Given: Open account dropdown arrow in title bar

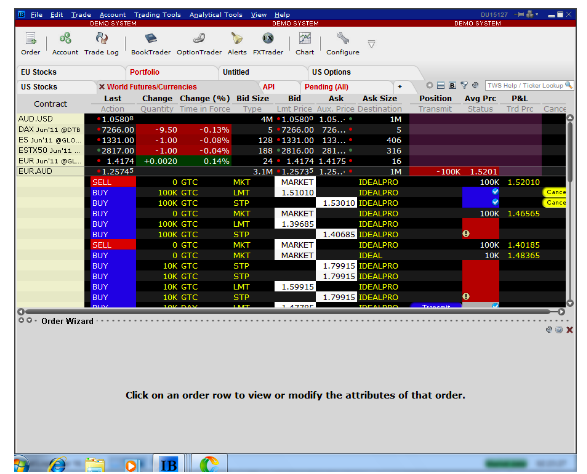Looking at the screenshot, I should (537, 14).
